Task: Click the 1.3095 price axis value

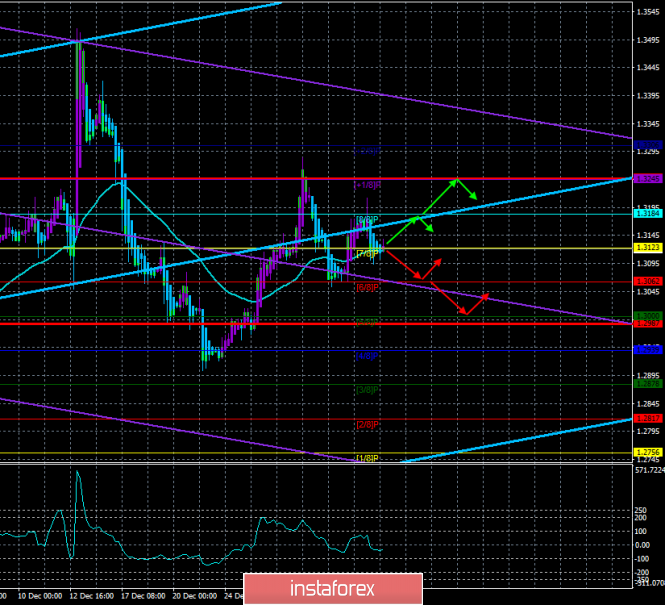Action: pos(648,263)
